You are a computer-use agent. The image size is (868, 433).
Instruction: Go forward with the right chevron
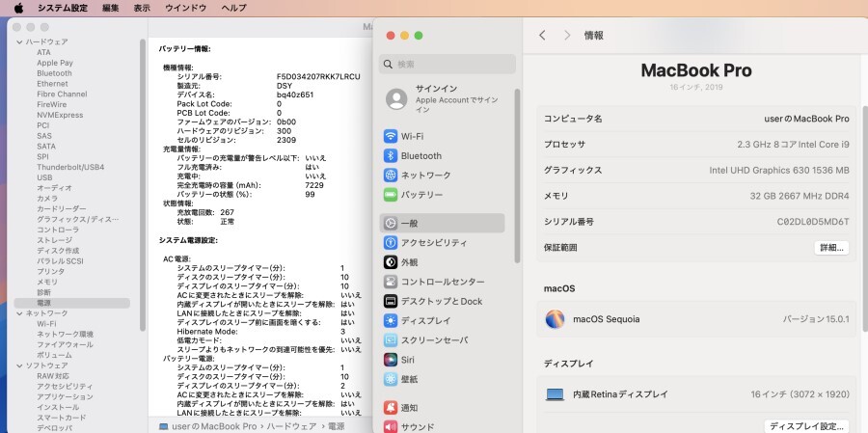coord(567,35)
